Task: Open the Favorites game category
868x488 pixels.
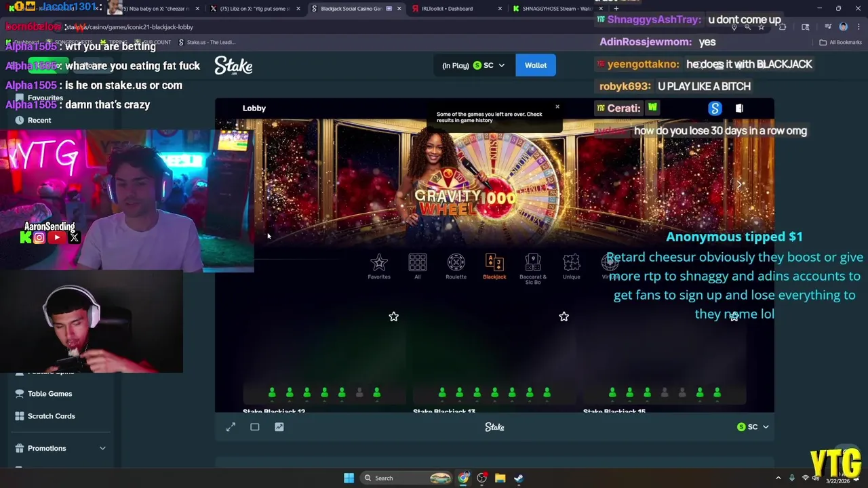Action: point(379,266)
